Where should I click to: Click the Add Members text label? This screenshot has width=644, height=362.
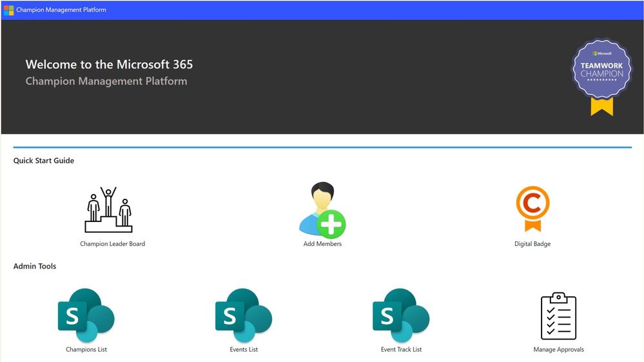322,244
